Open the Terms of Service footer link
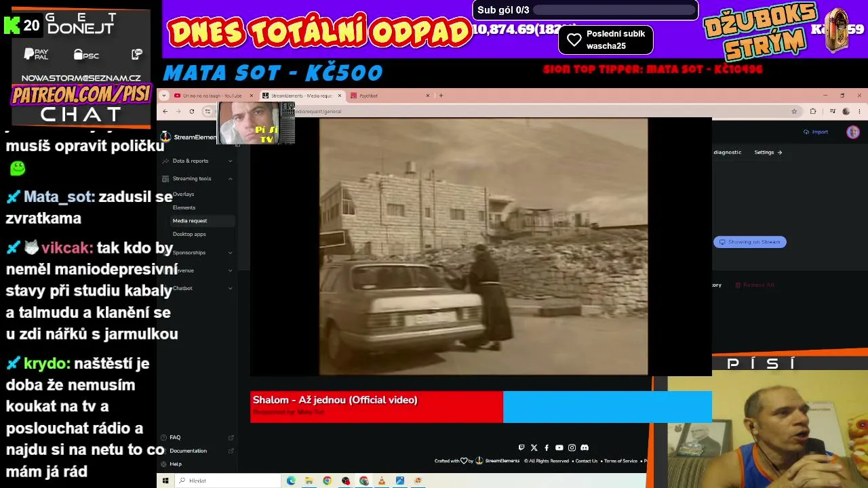Screen dimensions: 868x488 [x=620, y=461]
